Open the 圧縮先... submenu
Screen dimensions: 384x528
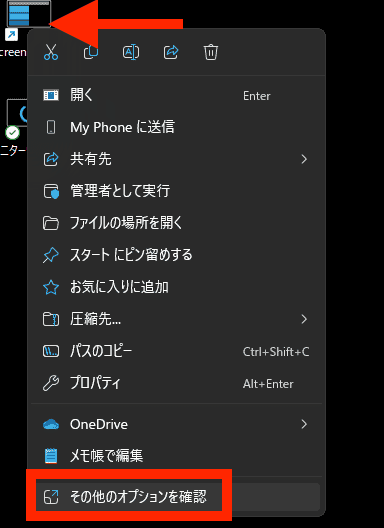(177, 319)
